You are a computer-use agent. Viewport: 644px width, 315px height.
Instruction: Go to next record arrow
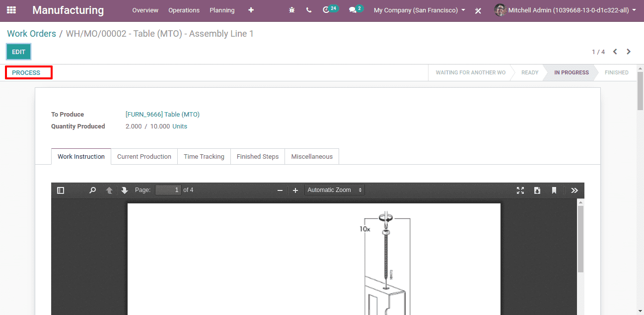(629, 52)
